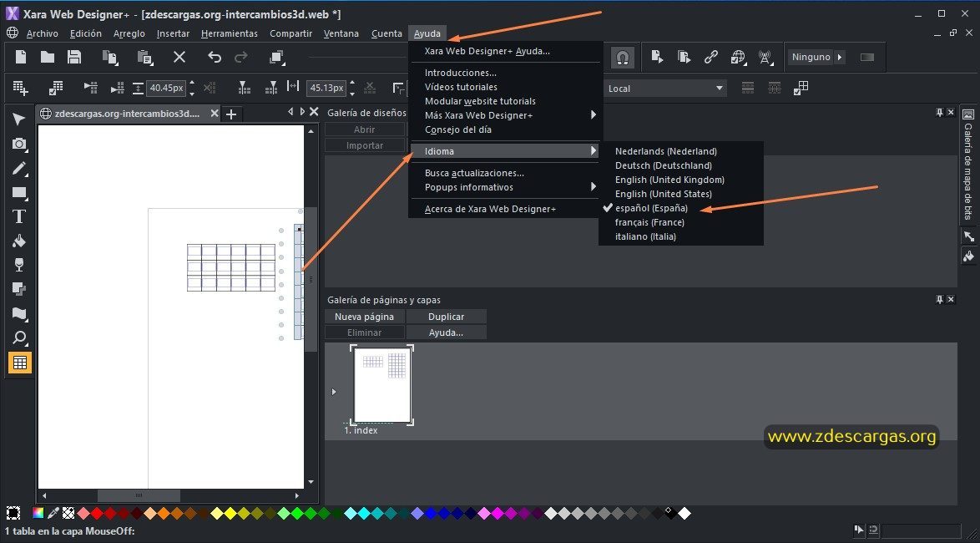This screenshot has height=543, width=980.
Task: Expand the Idioma submenu
Action: [505, 151]
